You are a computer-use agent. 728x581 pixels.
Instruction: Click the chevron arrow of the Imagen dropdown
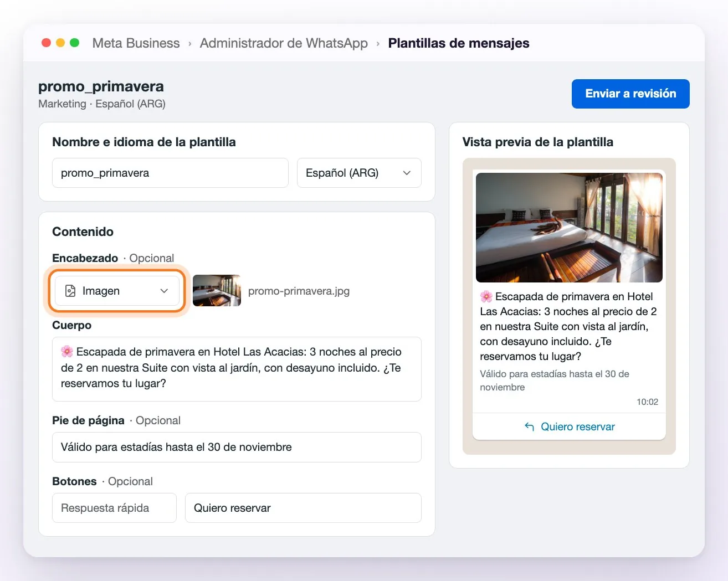[x=164, y=291]
